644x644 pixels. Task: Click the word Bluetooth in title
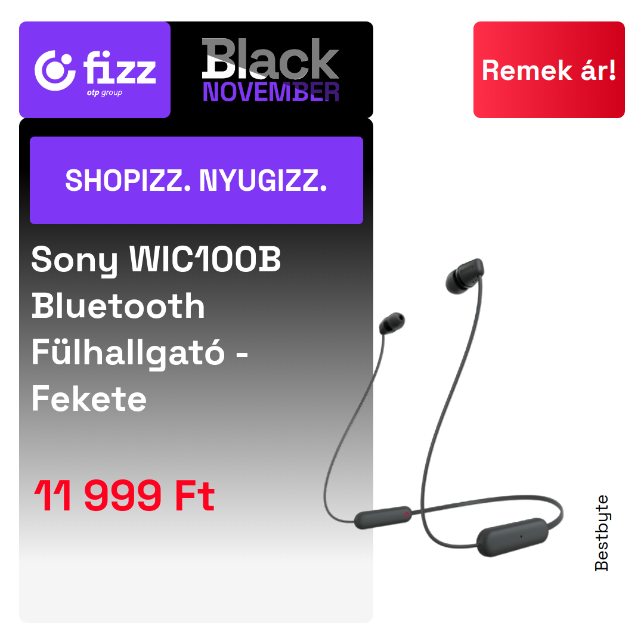[x=118, y=305]
